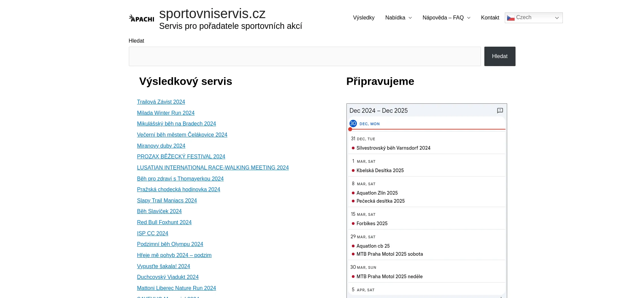Click the Czech flag icon
The image size is (644, 298).
click(511, 18)
